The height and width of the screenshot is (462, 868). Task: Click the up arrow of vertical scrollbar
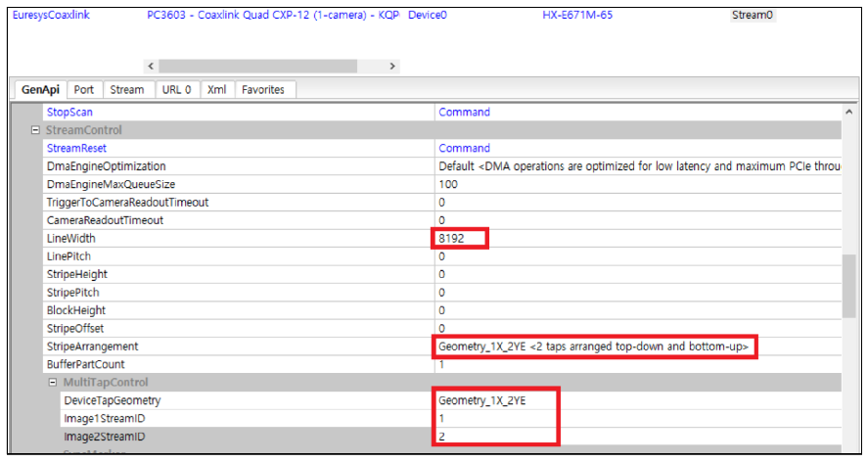click(849, 112)
